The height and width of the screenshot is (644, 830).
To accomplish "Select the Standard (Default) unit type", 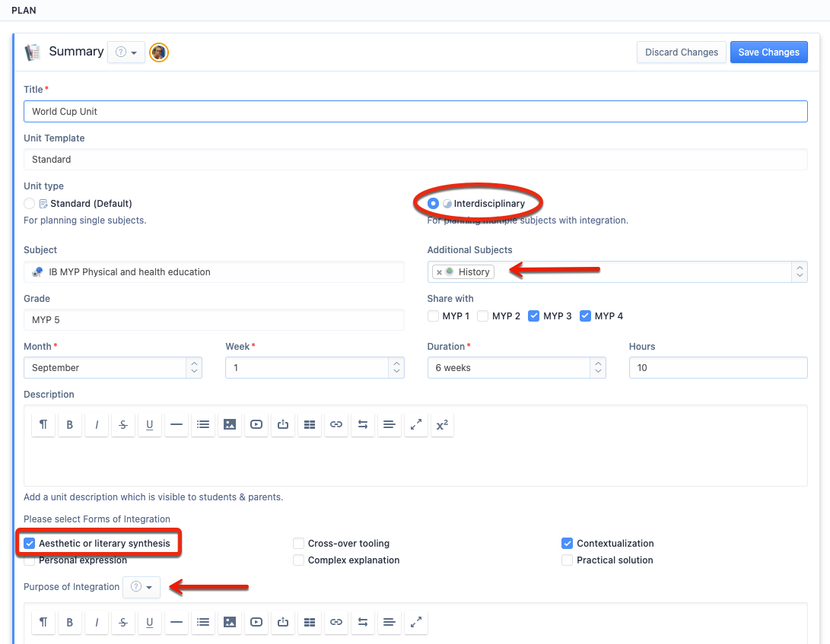I will coord(30,204).
